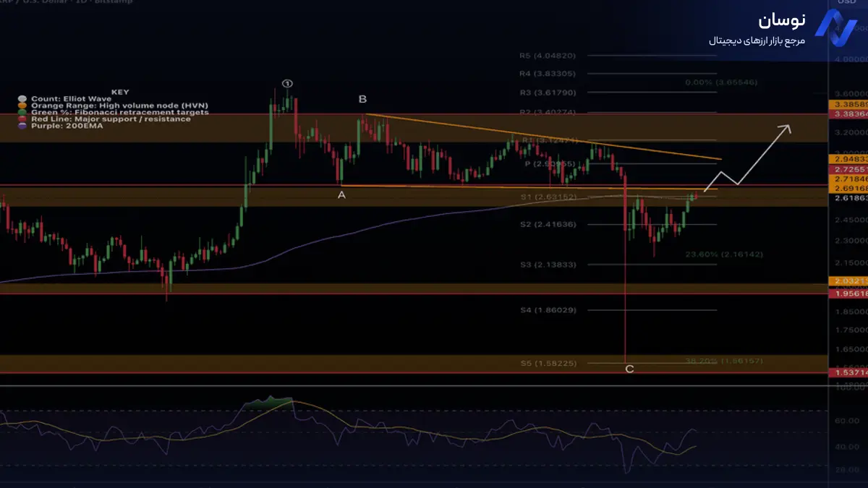Click the USD currency label on price axis
Screen dimensions: 868x488
(x=846, y=2)
